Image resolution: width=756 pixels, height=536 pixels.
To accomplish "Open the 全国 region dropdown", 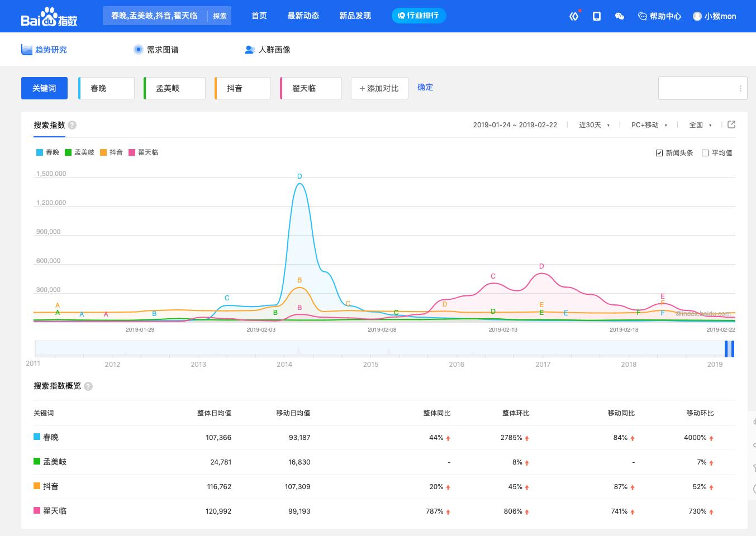I will point(700,125).
